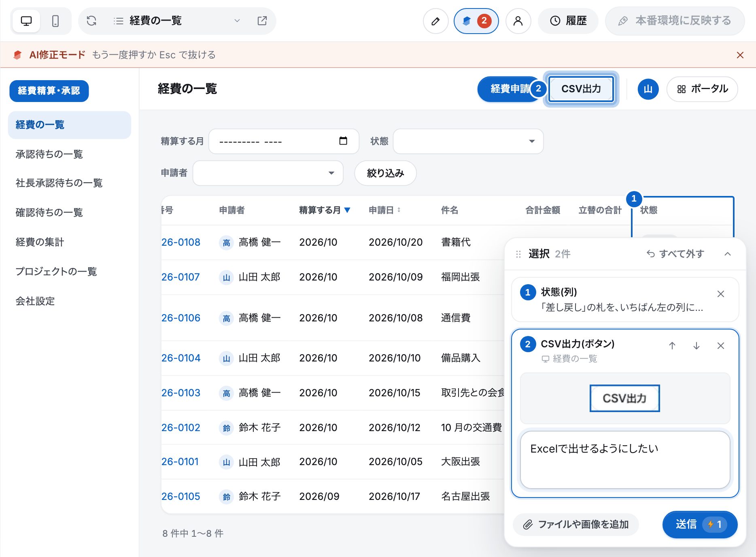This screenshot has width=756, height=557.
Task: Click the CSV出力 header button
Action: 581,89
